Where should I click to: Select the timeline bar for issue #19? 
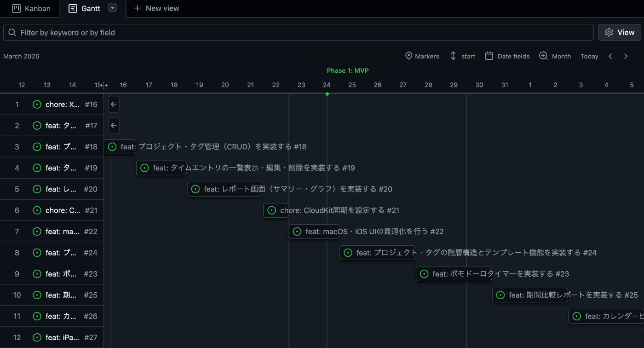[161, 168]
